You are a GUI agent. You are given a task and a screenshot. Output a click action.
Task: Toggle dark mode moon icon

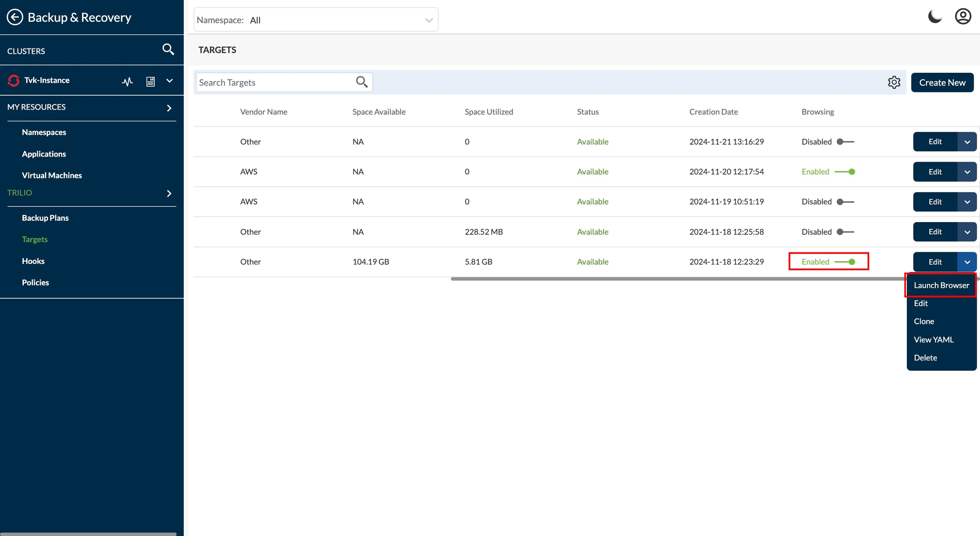click(934, 17)
